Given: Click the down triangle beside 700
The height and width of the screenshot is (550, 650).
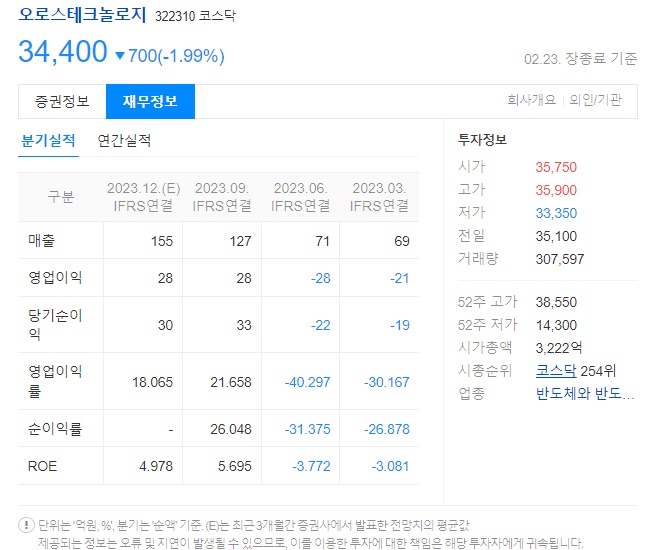Looking at the screenshot, I should [120, 56].
